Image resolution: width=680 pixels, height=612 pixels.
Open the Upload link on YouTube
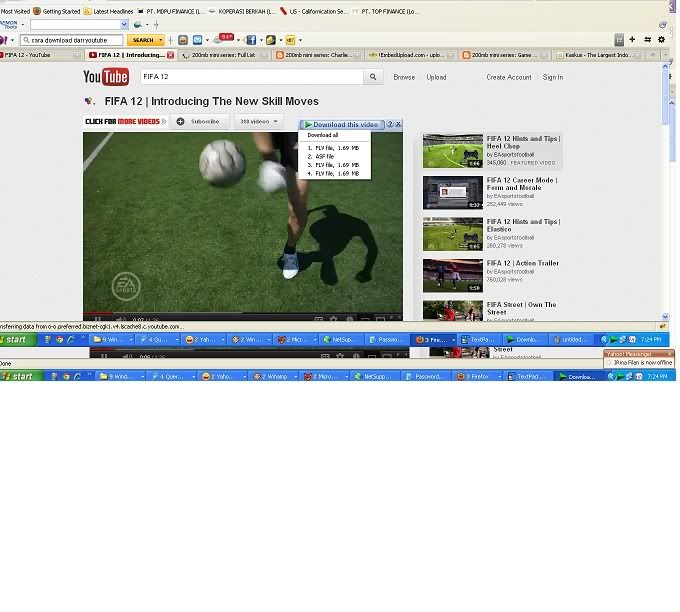[x=436, y=77]
